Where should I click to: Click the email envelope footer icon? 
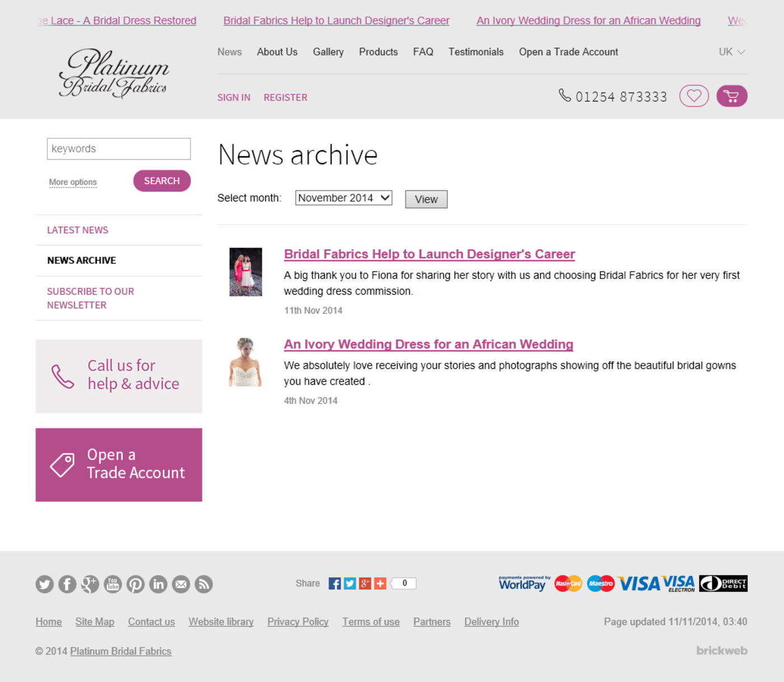(x=181, y=584)
